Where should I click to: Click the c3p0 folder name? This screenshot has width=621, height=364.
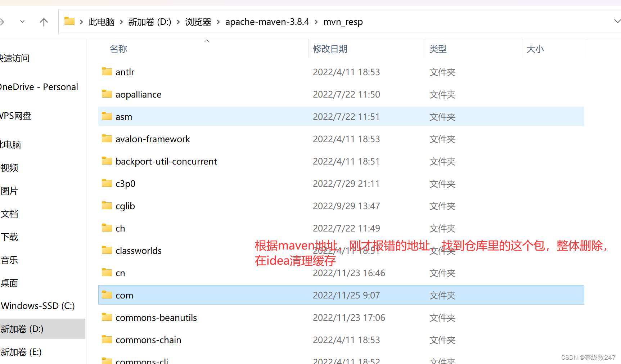tap(126, 184)
